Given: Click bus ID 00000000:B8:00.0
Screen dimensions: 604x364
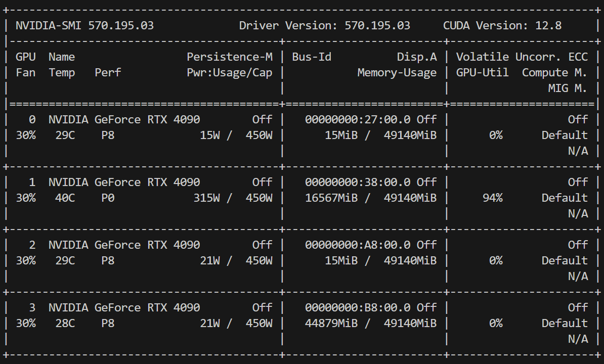Looking at the screenshot, I should tap(358, 308).
